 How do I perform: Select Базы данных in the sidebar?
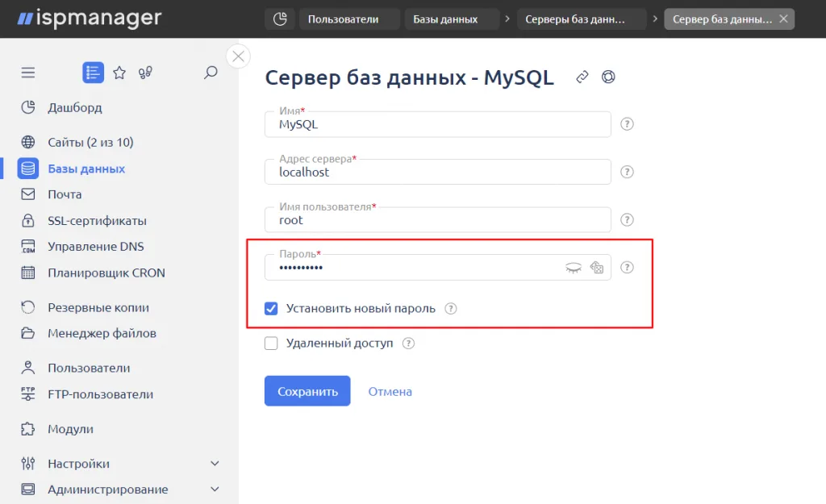pos(86,169)
